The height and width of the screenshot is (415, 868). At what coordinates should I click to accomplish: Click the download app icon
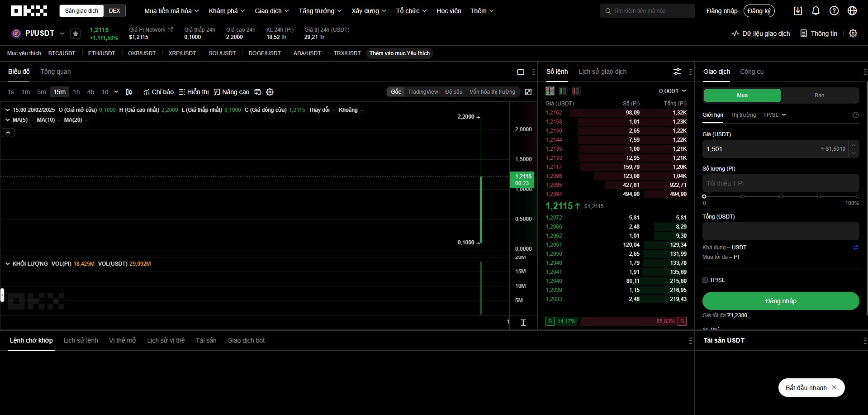(x=798, y=11)
